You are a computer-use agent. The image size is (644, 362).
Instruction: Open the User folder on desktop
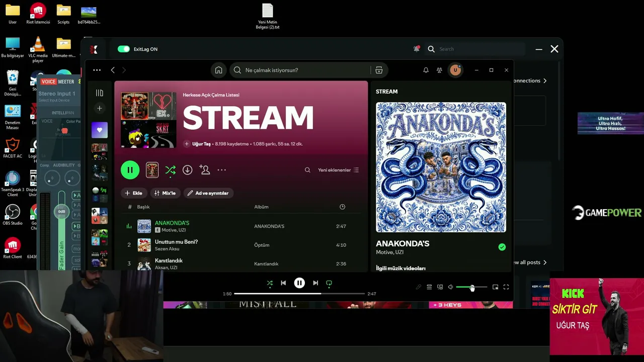(13, 14)
